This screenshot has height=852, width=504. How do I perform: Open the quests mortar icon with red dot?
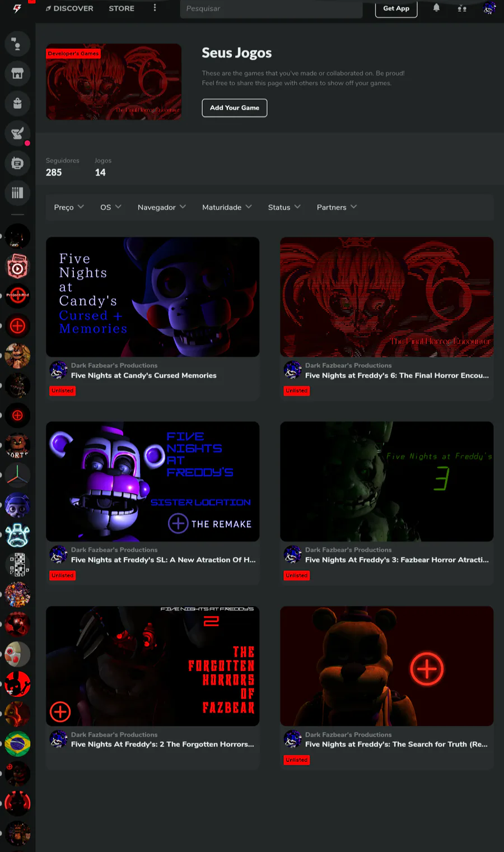[x=17, y=133]
